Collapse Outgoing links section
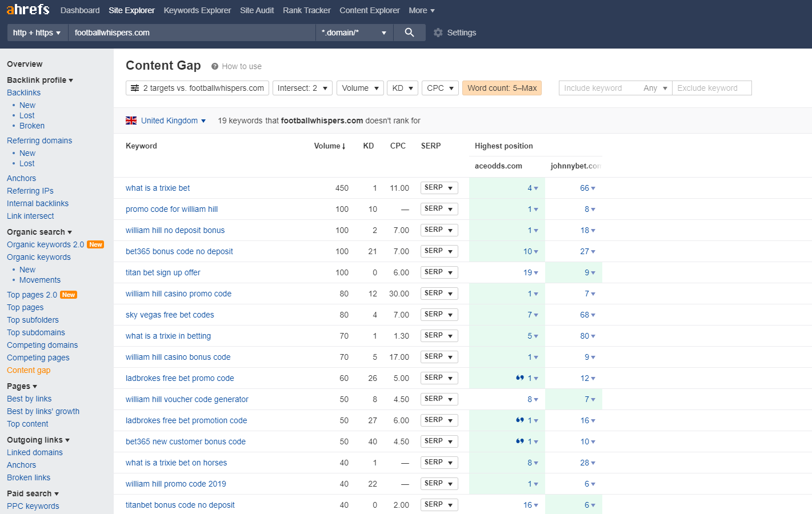The width and height of the screenshot is (812, 514). 38,440
